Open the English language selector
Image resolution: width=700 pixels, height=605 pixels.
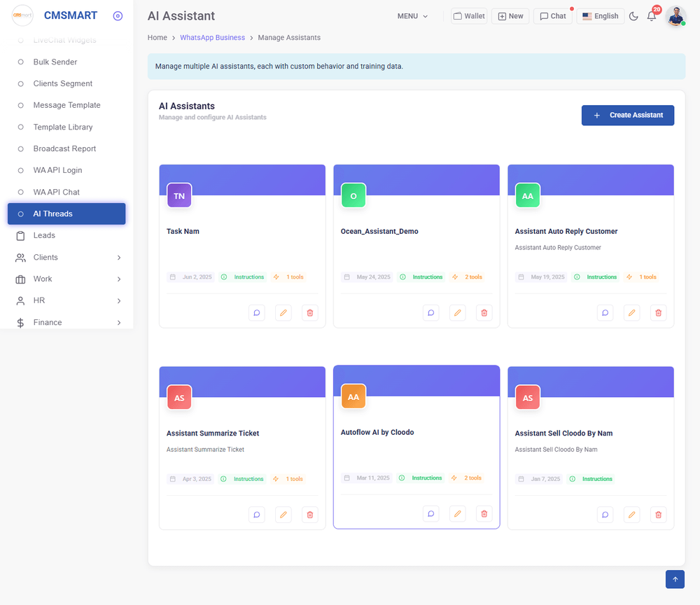(600, 16)
